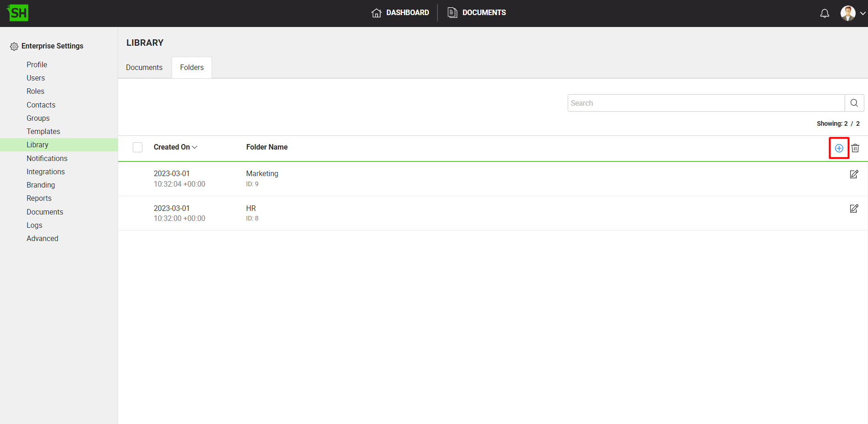Edit the HR folder
The width and height of the screenshot is (868, 424).
point(854,209)
